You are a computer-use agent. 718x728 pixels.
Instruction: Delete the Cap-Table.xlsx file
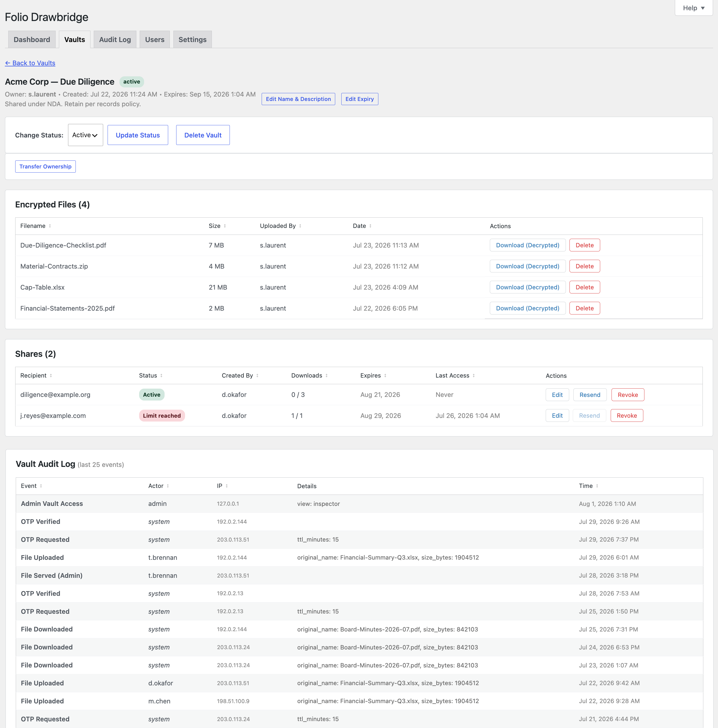[x=584, y=287]
